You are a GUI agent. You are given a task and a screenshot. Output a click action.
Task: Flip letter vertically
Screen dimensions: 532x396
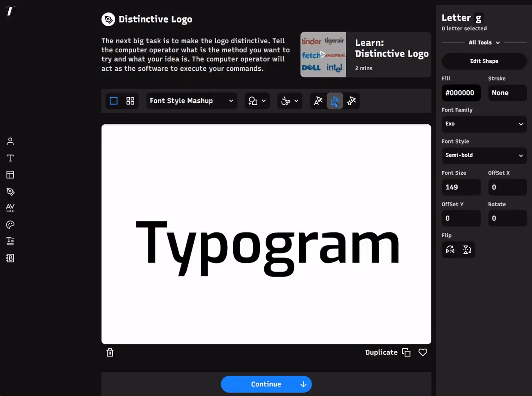pyautogui.click(x=467, y=250)
